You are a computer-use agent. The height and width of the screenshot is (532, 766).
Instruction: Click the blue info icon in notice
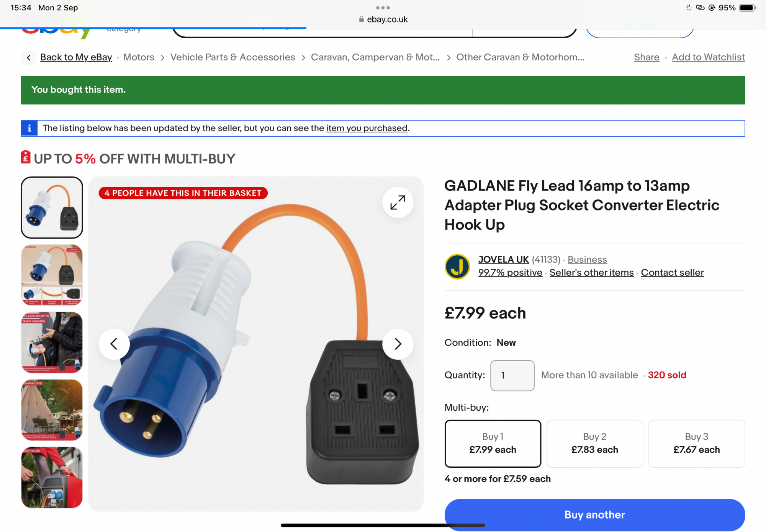pyautogui.click(x=29, y=128)
